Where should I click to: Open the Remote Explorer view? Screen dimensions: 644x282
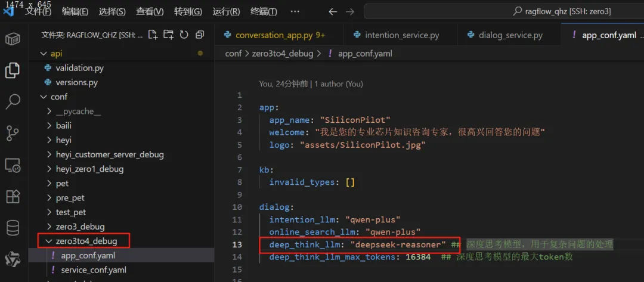click(13, 165)
